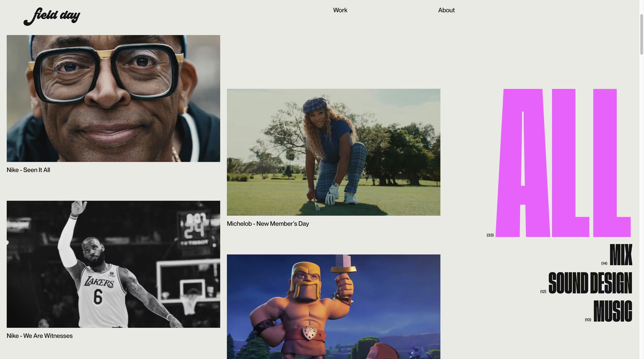Open the Michelob golf course thumbnail
644x359 pixels.
click(333, 152)
